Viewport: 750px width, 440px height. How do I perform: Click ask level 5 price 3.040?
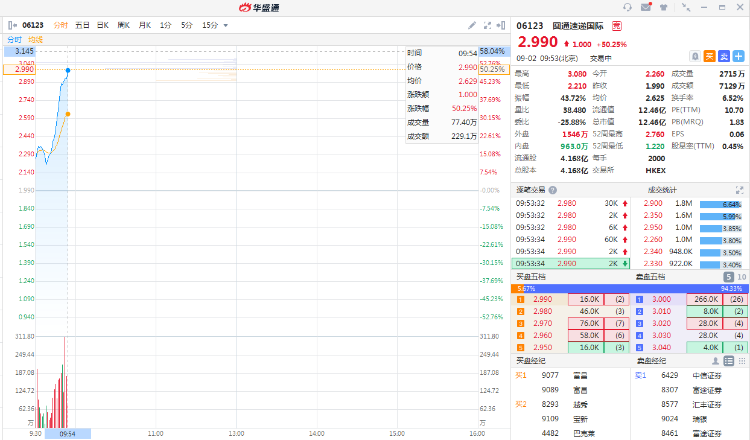(x=662, y=348)
